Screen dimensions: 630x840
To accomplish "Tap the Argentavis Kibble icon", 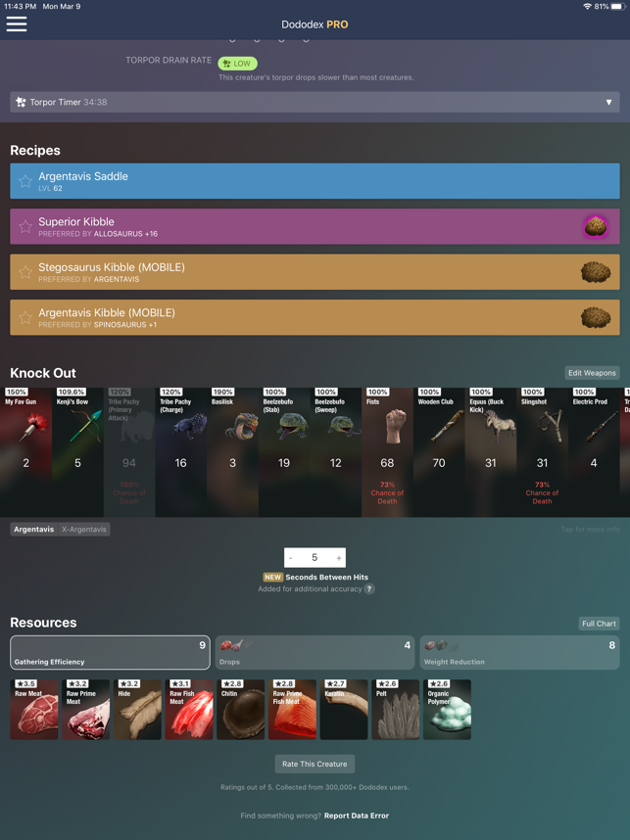I will click(595, 317).
